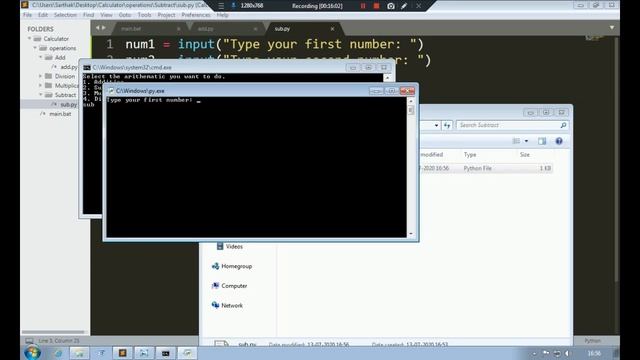Viewport: 640px width, 360px height.
Task: Change Explorer view with the view icon
Action: (x=516, y=141)
